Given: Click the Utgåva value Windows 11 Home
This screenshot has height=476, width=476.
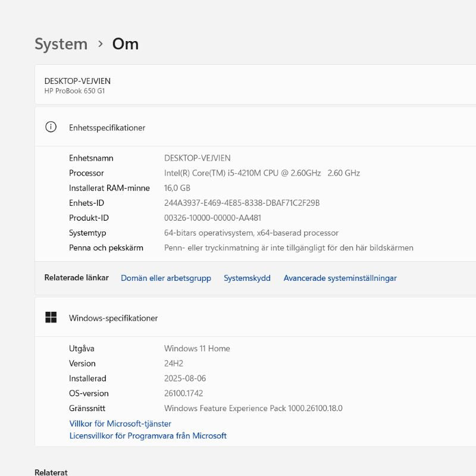Looking at the screenshot, I should [197, 349].
